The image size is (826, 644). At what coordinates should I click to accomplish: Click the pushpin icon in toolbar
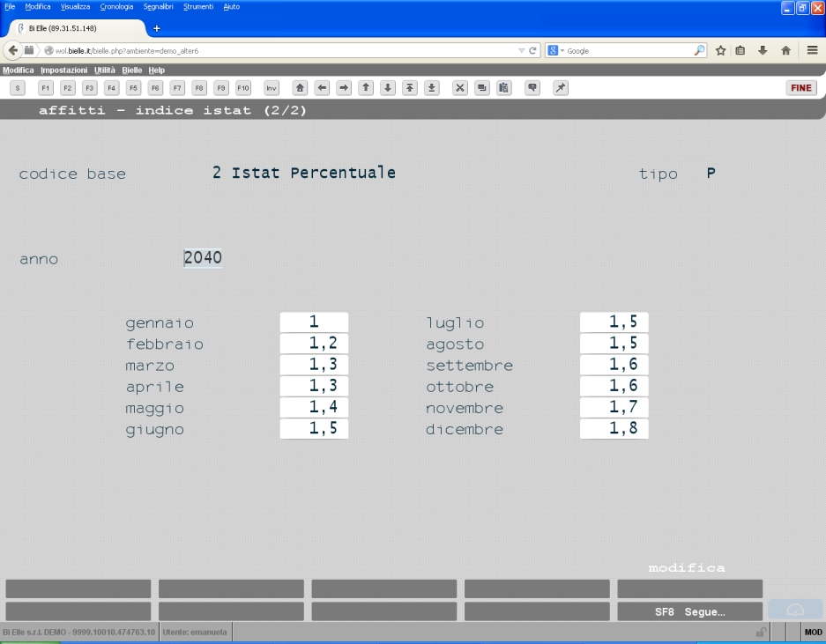561,88
